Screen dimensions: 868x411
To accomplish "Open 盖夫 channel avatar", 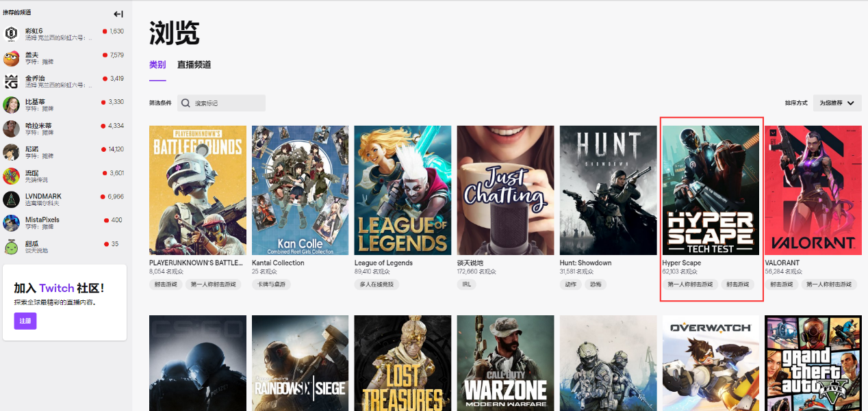I will (x=11, y=58).
